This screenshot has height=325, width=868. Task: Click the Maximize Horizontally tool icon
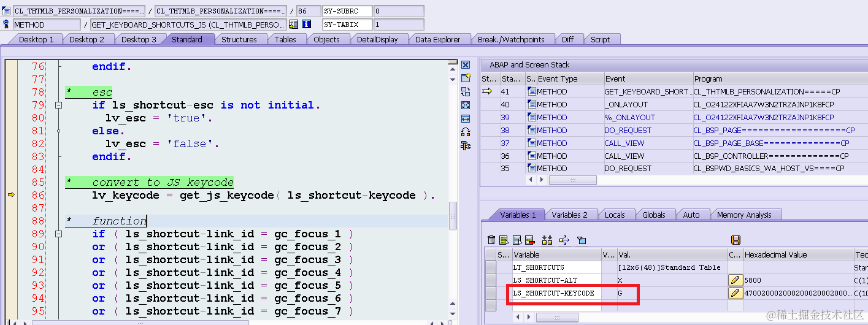coord(466,118)
